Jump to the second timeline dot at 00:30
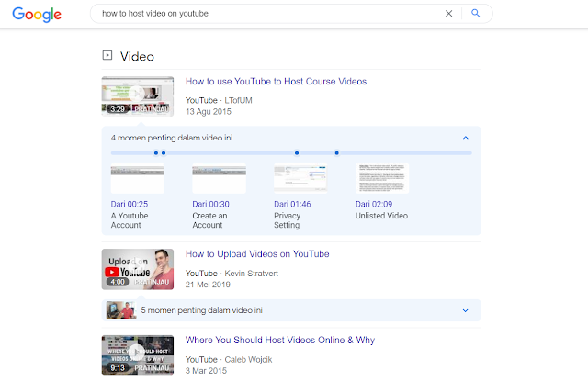This screenshot has height=380, width=588. [164, 153]
